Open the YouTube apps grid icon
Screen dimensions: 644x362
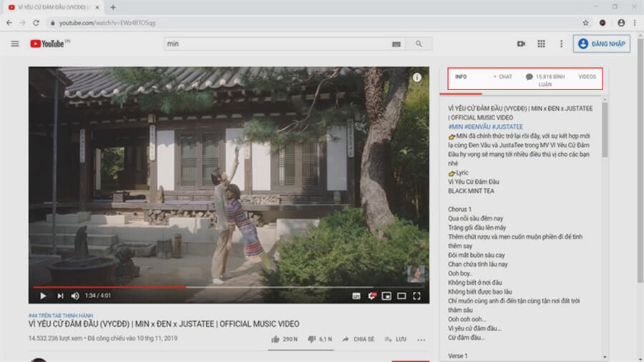coord(542,44)
